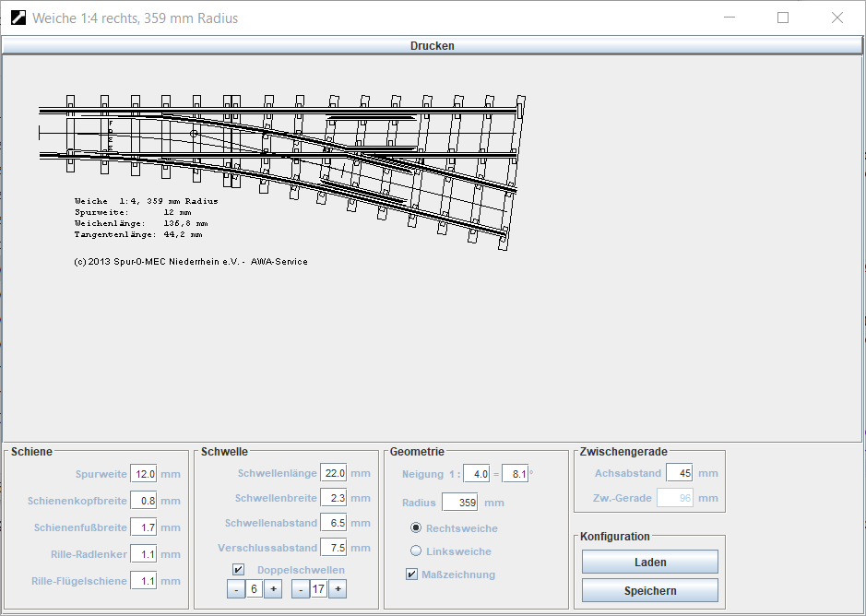Click the Achsabstand input field
The width and height of the screenshot is (866, 616).
(679, 473)
